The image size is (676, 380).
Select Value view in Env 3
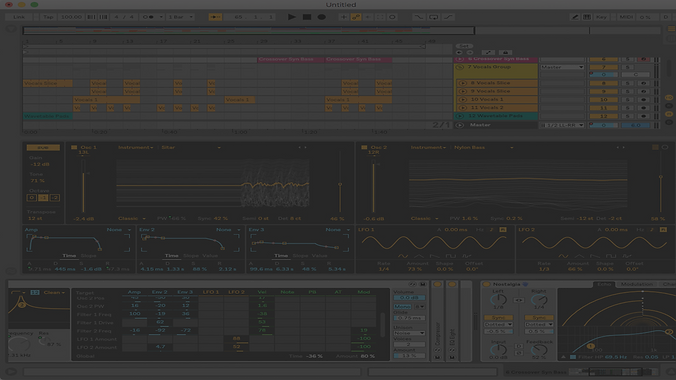tap(319, 256)
